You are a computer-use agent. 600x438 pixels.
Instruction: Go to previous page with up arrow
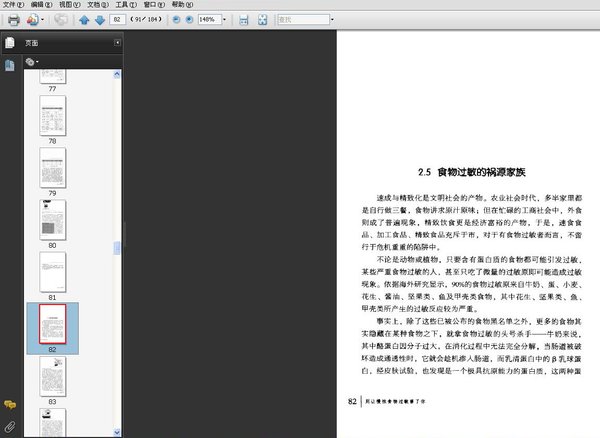pos(84,20)
